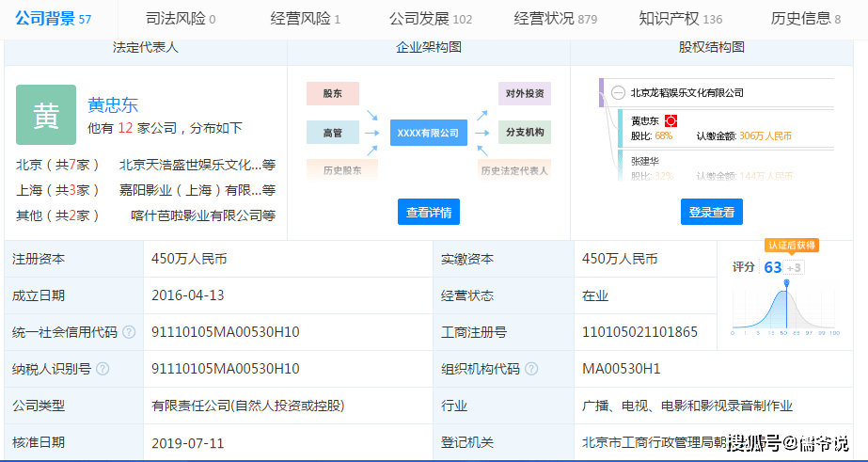Click the 其他（共2家）region row
Viewport: 868px width, 462px height.
(x=146, y=215)
